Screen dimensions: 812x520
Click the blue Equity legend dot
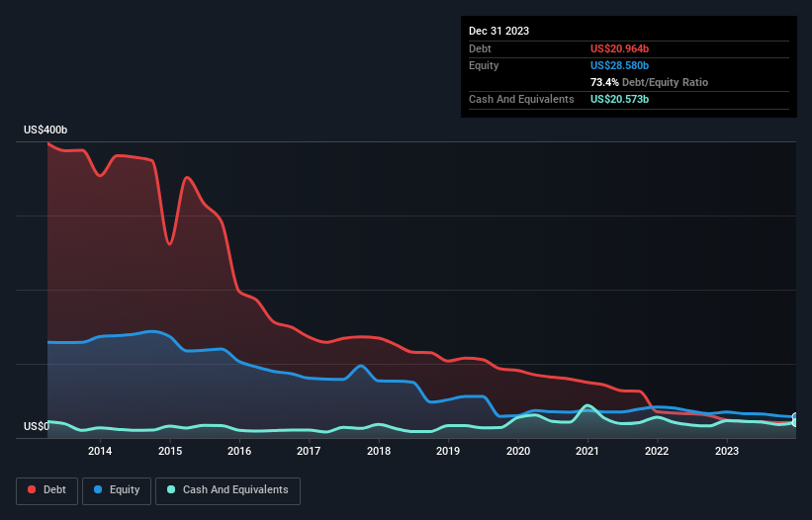point(98,489)
